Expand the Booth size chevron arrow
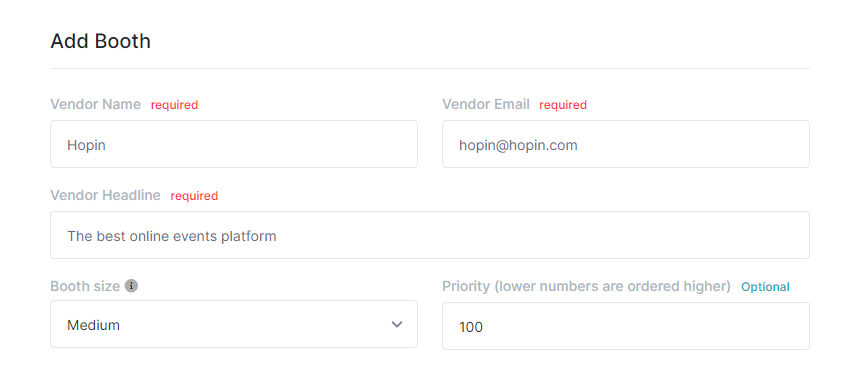 click(397, 325)
